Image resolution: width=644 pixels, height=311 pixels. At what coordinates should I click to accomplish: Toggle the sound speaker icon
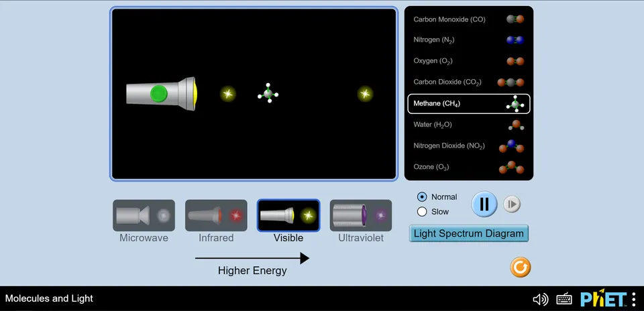[540, 299]
